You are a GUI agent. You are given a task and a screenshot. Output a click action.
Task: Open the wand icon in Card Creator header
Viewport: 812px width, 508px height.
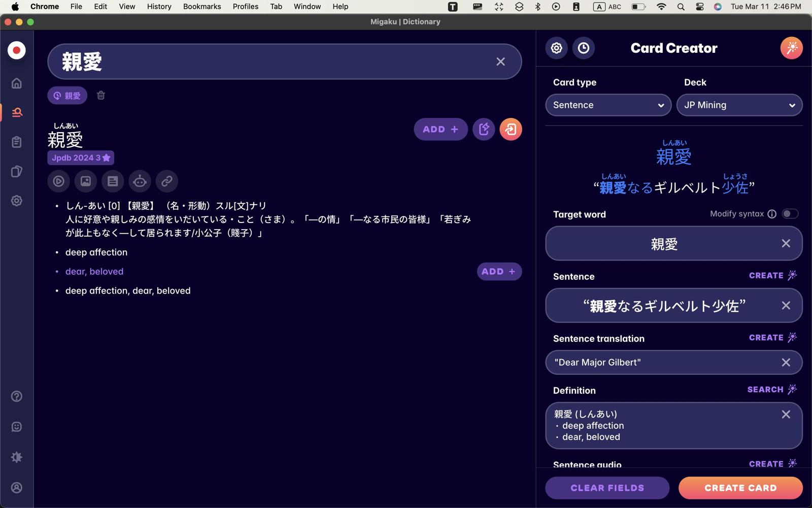pyautogui.click(x=791, y=48)
